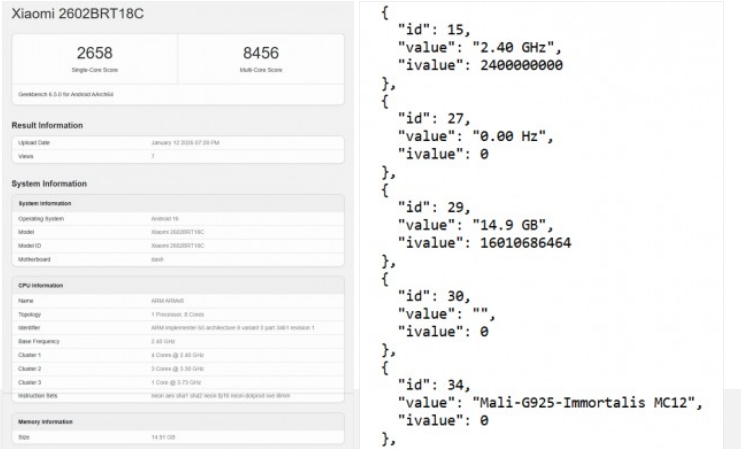Click the Mali-G925-Immortalis MC12 JSON string
Screen dimensions: 741x449
582,403
